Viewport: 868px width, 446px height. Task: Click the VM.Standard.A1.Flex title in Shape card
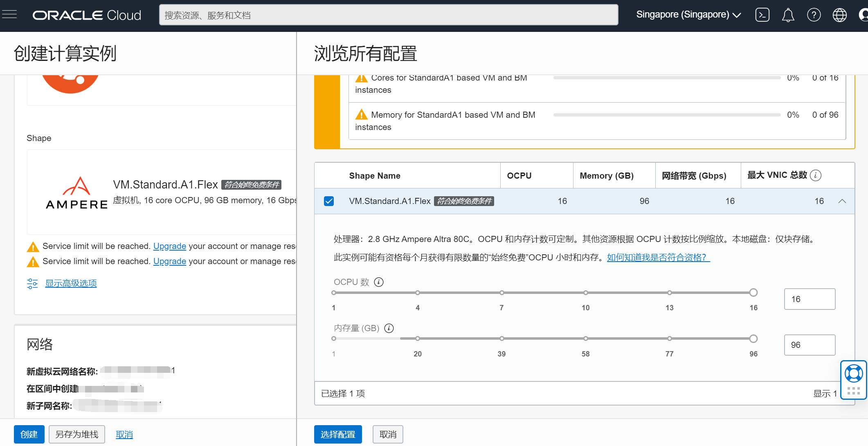point(165,185)
